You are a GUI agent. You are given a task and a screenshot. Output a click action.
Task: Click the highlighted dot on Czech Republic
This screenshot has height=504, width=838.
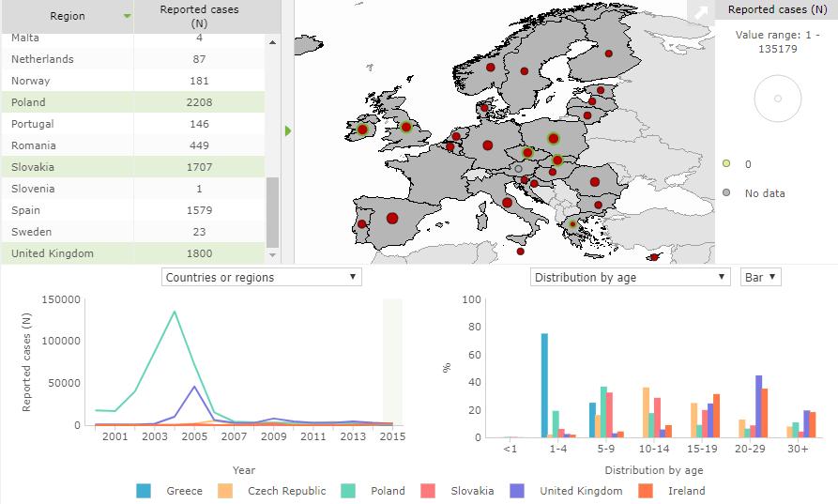click(528, 153)
